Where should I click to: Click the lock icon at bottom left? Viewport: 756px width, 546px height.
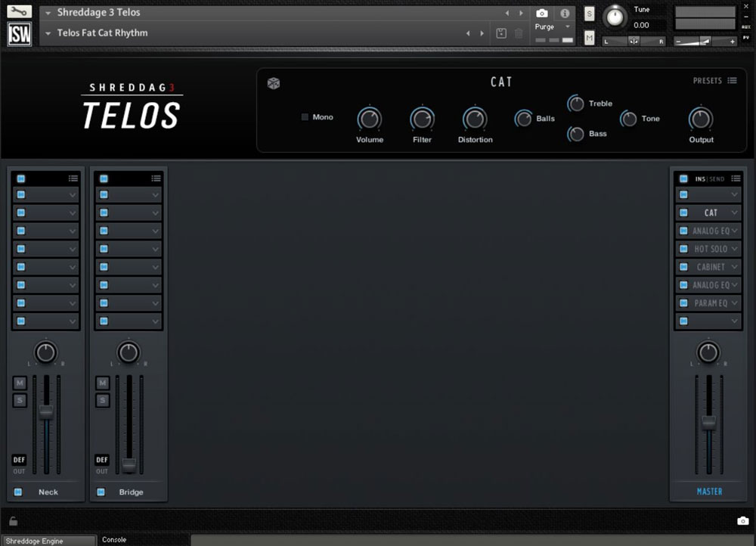pos(14,521)
